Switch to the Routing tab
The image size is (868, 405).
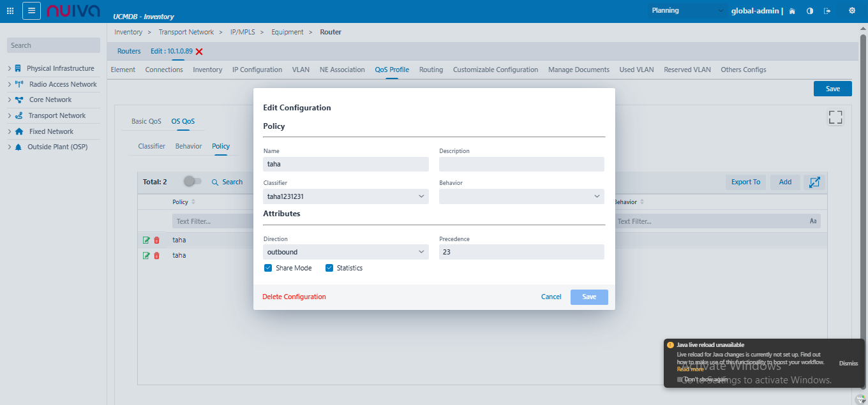click(x=431, y=70)
